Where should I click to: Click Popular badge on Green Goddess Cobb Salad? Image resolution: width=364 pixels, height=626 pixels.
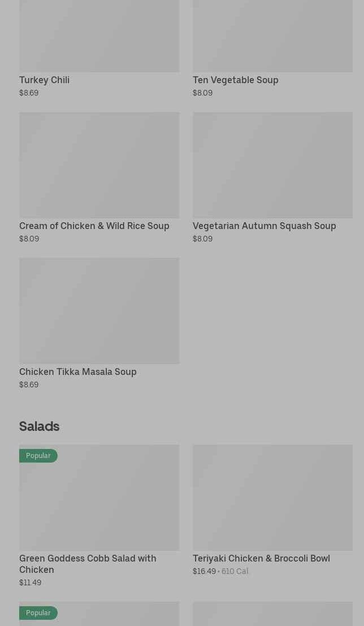[x=38, y=455]
